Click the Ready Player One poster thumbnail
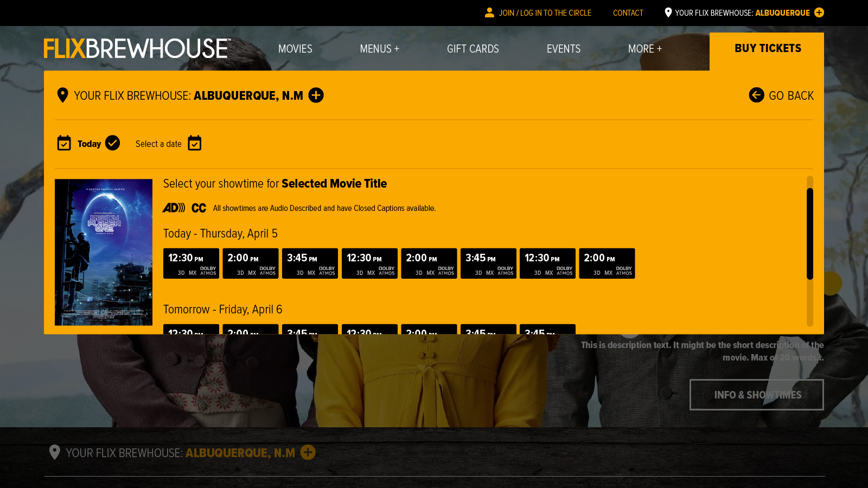868x488 pixels. point(104,252)
